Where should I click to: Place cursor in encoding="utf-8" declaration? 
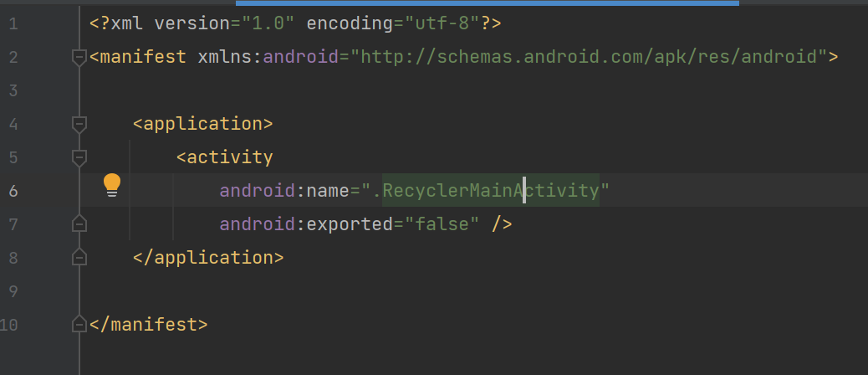(x=392, y=23)
